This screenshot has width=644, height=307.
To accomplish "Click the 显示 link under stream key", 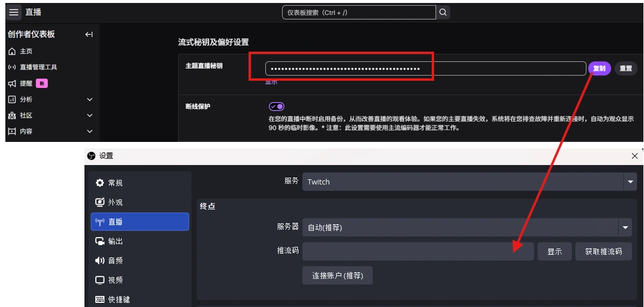I will [x=271, y=82].
